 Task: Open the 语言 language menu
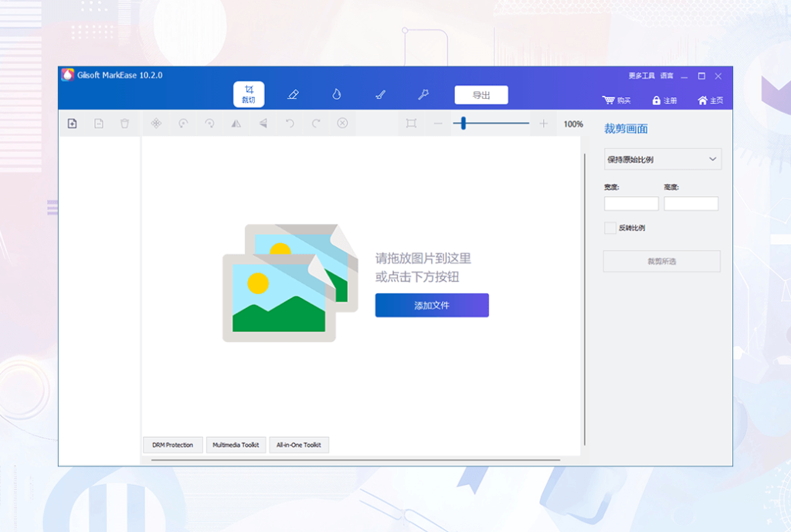(667, 76)
